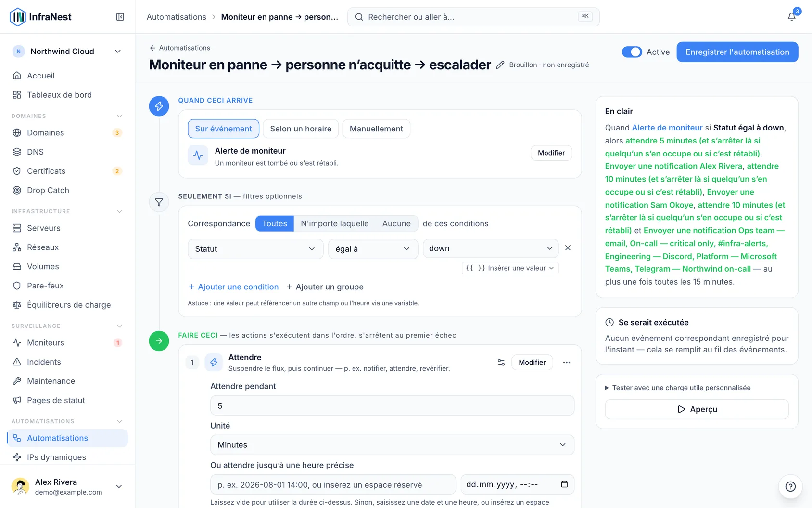Open the date picker calendar icon
This screenshot has height=508, width=812.
coord(564,484)
